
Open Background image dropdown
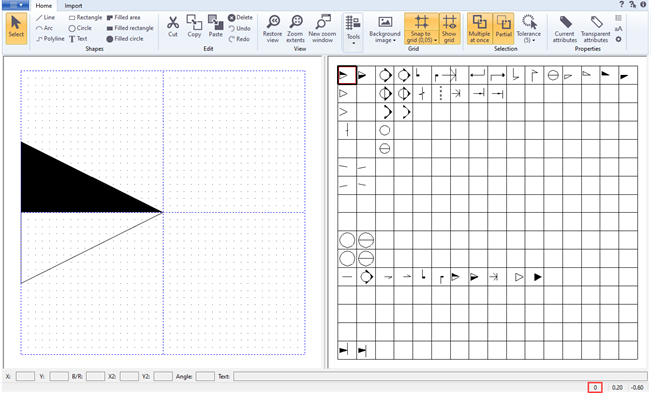pyautogui.click(x=385, y=30)
